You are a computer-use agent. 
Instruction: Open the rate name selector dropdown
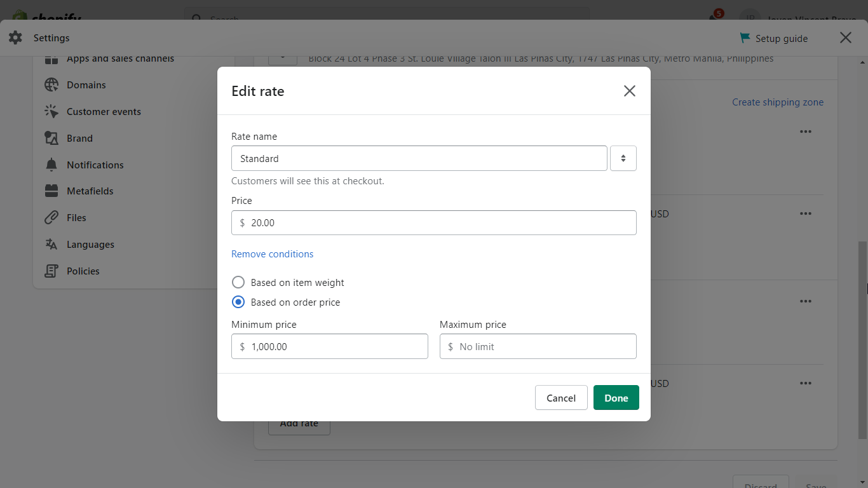point(623,158)
